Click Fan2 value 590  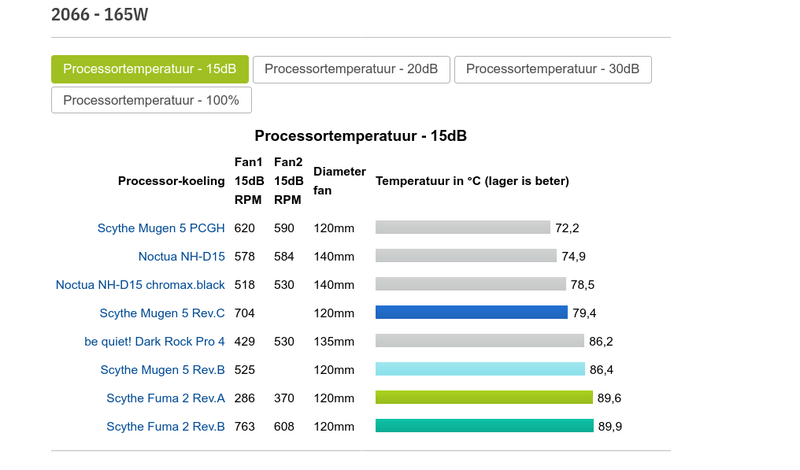[x=284, y=228]
